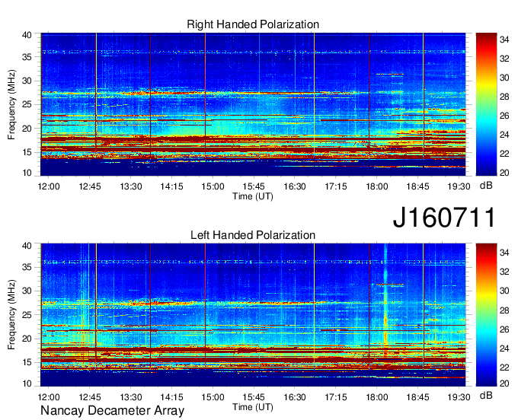Click the "20" frequency tick of the right-handed plot
The image size is (518, 420).
(27, 129)
